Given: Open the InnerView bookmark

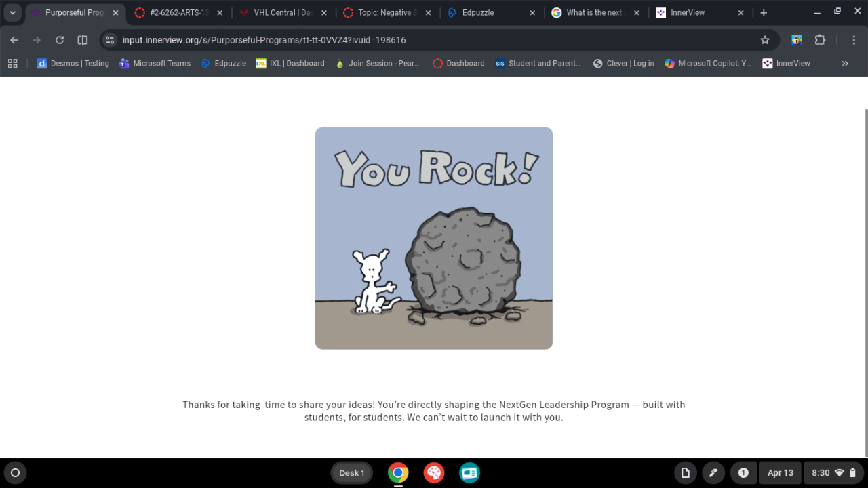Looking at the screenshot, I should (786, 63).
